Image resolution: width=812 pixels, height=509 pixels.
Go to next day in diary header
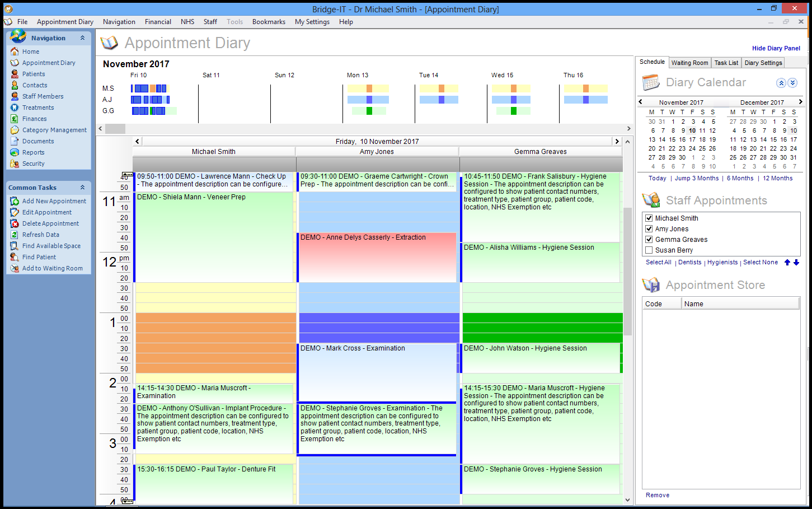617,141
